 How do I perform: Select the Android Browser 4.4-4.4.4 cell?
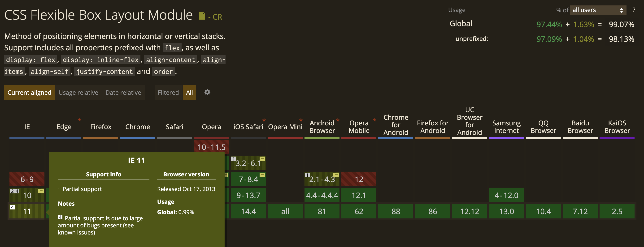coord(322,195)
